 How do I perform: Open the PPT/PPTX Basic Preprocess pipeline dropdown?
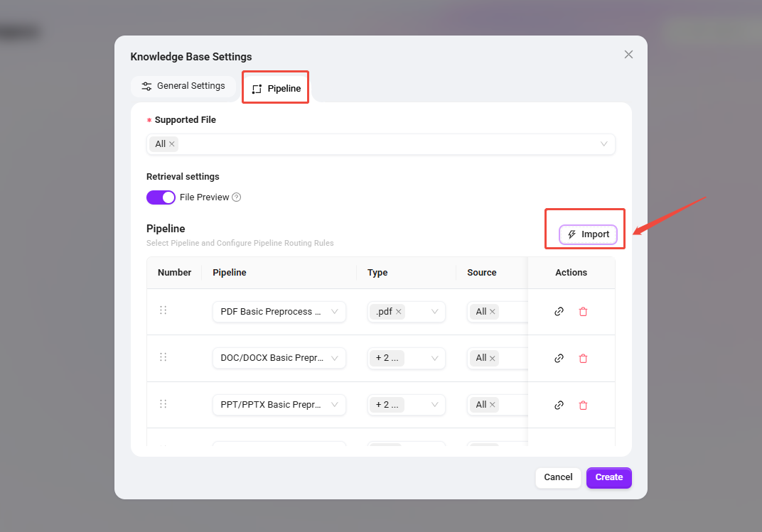tap(279, 405)
